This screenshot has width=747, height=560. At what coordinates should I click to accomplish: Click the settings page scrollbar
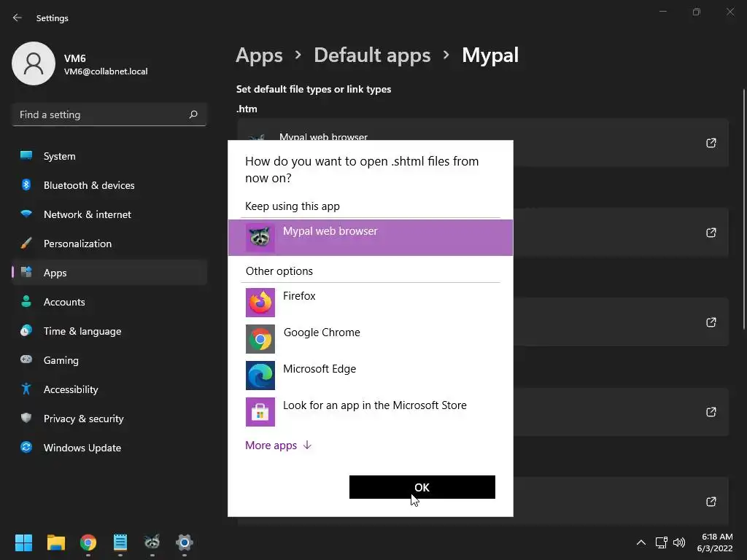pyautogui.click(x=743, y=209)
